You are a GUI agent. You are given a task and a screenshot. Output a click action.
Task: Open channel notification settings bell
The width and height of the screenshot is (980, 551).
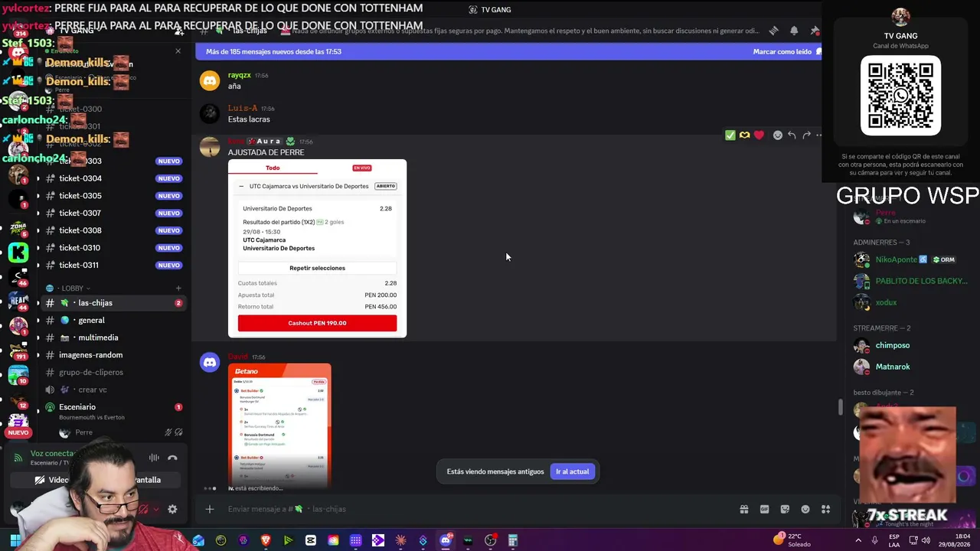(794, 31)
